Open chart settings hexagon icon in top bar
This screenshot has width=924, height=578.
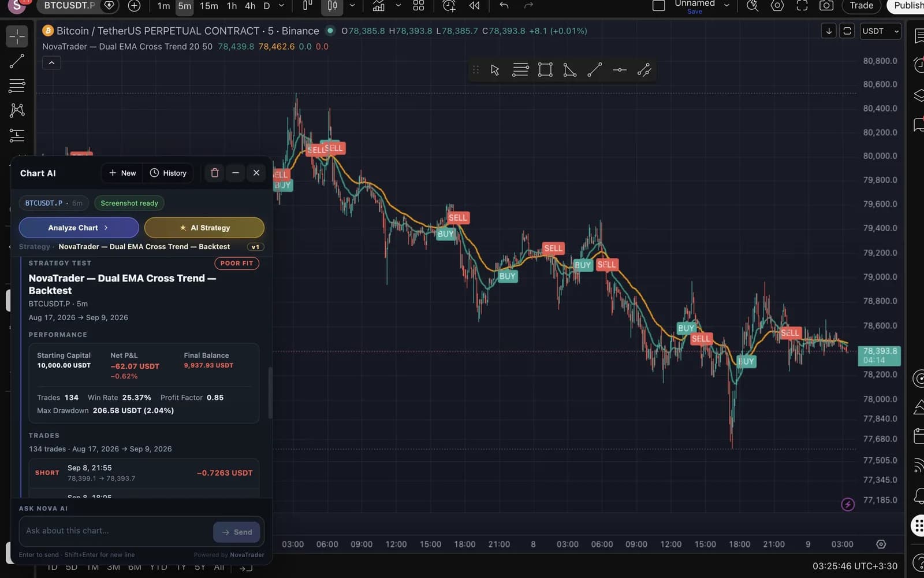pos(777,6)
